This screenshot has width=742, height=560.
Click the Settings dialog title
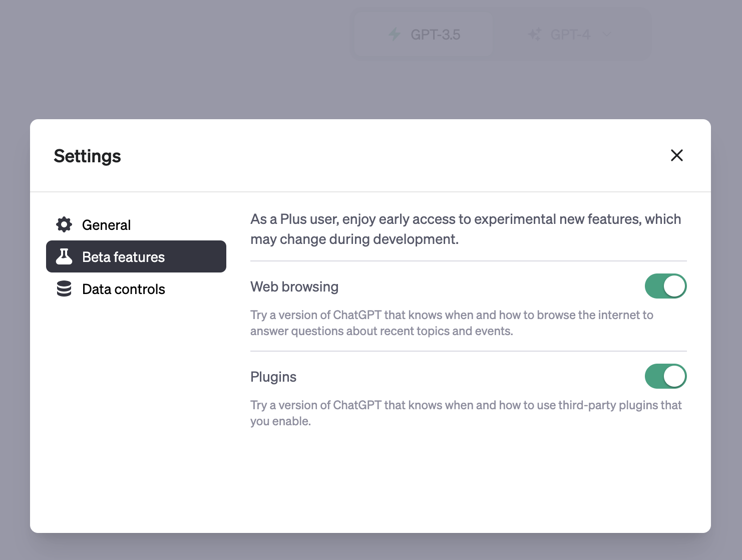(87, 156)
